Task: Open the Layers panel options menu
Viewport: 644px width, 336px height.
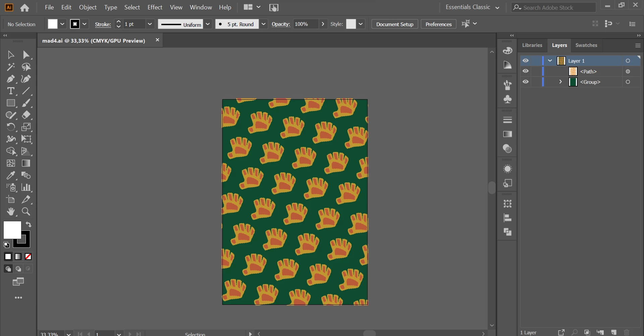Action: [x=638, y=46]
